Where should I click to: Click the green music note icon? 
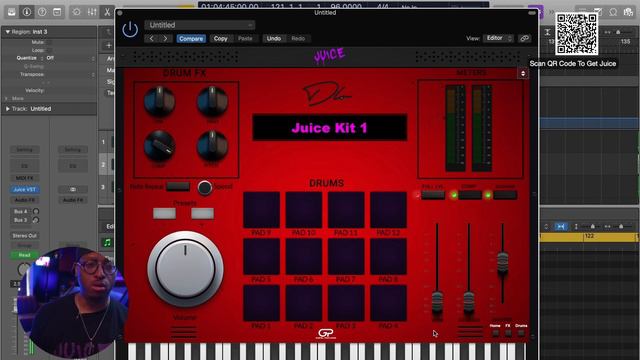pos(107,242)
